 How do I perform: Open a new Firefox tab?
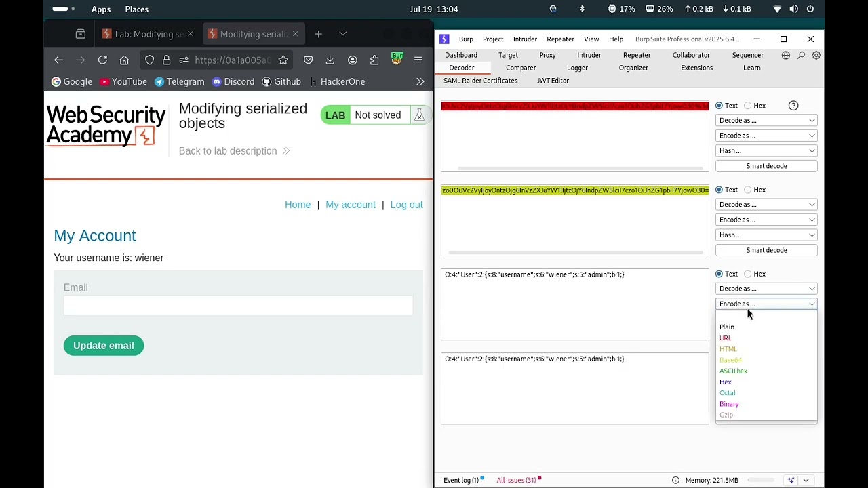318,34
